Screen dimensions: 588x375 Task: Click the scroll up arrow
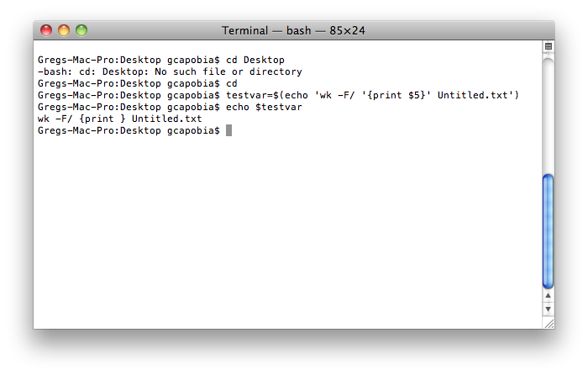(x=549, y=295)
